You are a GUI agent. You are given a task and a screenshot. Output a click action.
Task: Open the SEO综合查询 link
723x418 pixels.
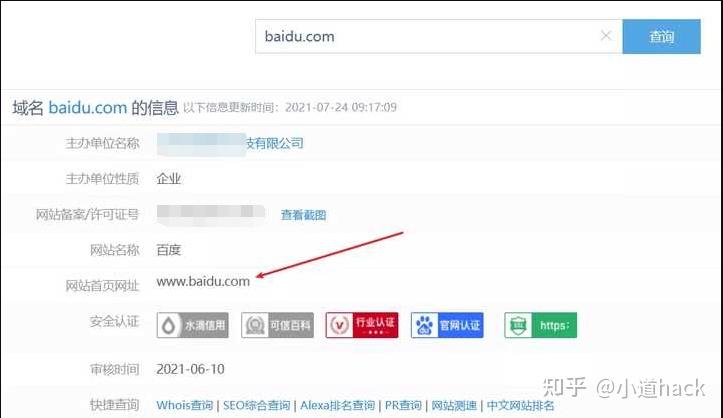click(256, 406)
